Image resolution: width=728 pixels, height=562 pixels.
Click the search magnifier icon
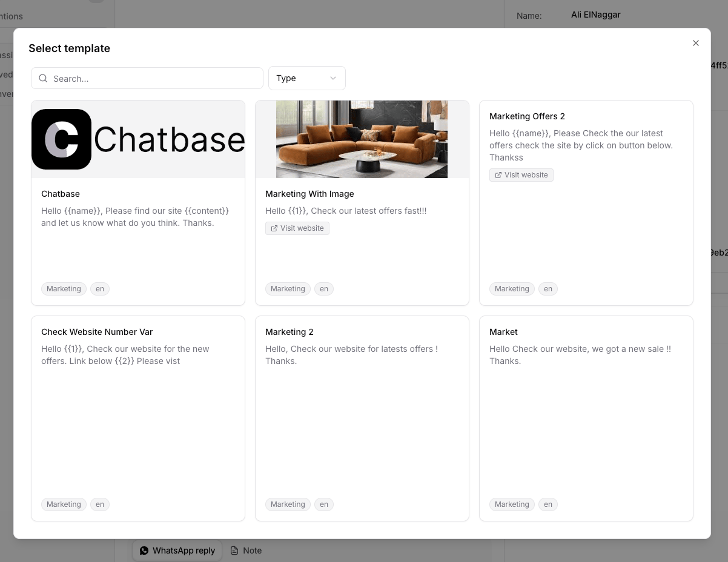pyautogui.click(x=43, y=78)
